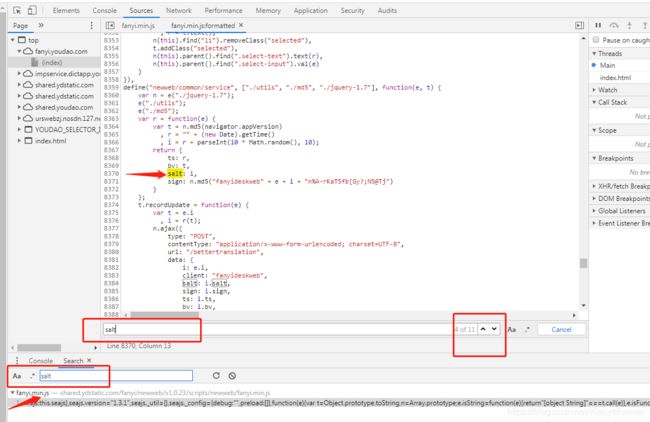Toggle match case in Search drawer
The width and height of the screenshot is (650, 422).
17,376
